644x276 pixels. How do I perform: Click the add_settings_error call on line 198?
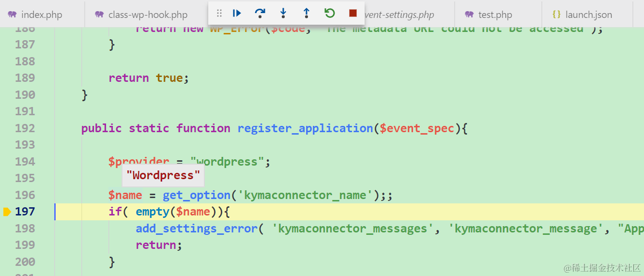[196, 229]
